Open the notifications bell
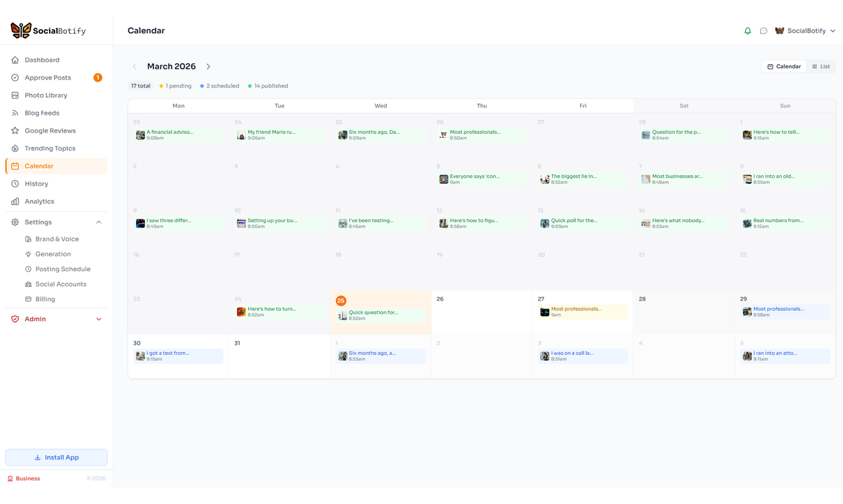 point(747,31)
